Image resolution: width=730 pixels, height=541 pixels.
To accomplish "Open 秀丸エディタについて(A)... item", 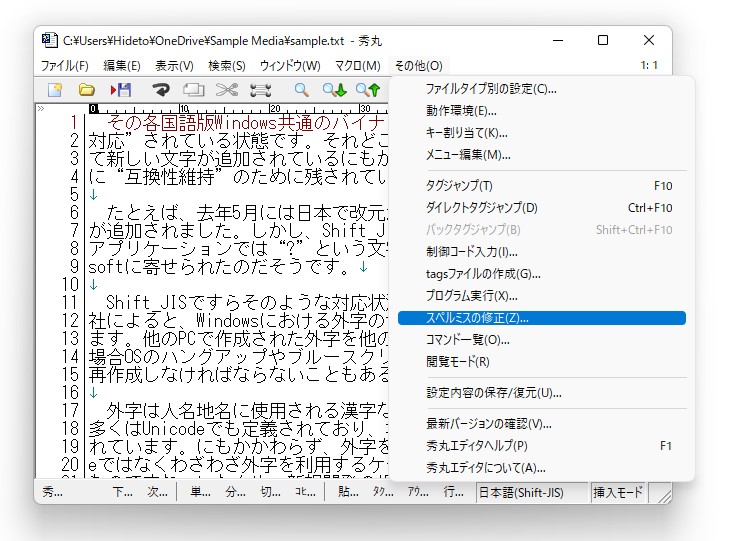I will point(542,467).
